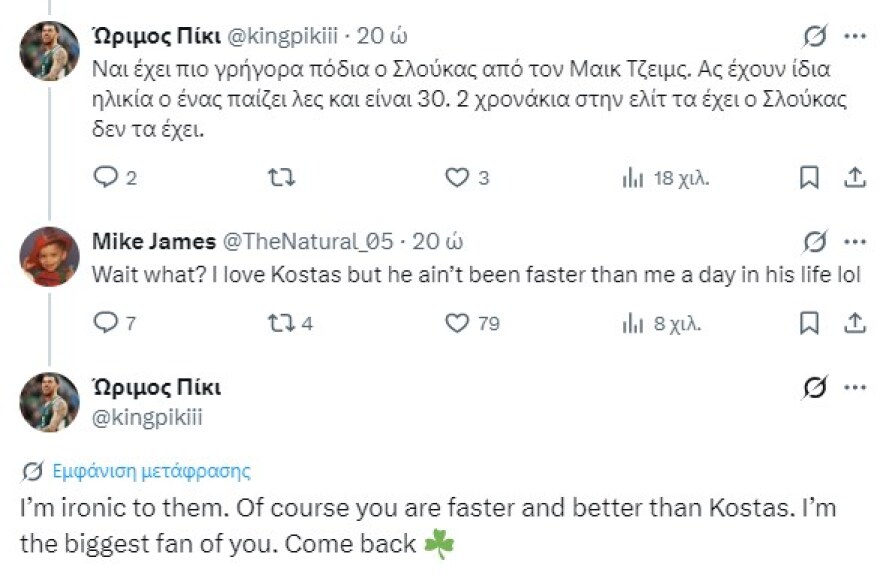Open more options on the bottom tweet
Viewport: 880px width, 575px height.
pyautogui.click(x=855, y=388)
